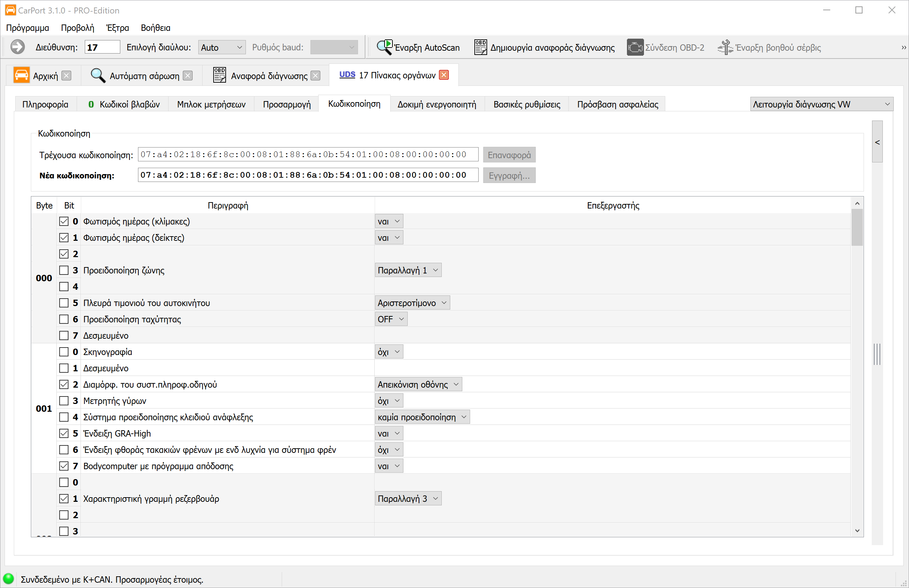This screenshot has width=909, height=588.
Task: Click the Εγγραφή... button
Action: click(509, 176)
